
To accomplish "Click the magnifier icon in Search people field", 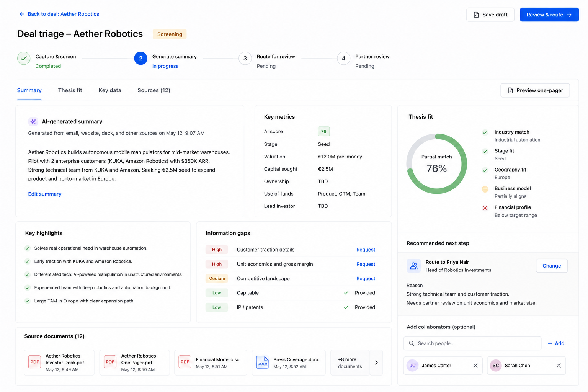I will coord(412,343).
